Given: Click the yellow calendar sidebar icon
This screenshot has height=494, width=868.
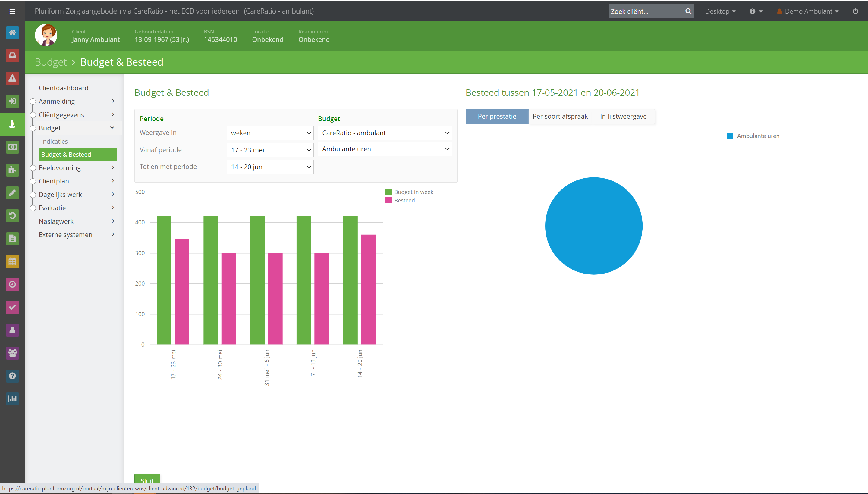Looking at the screenshot, I should coord(12,261).
